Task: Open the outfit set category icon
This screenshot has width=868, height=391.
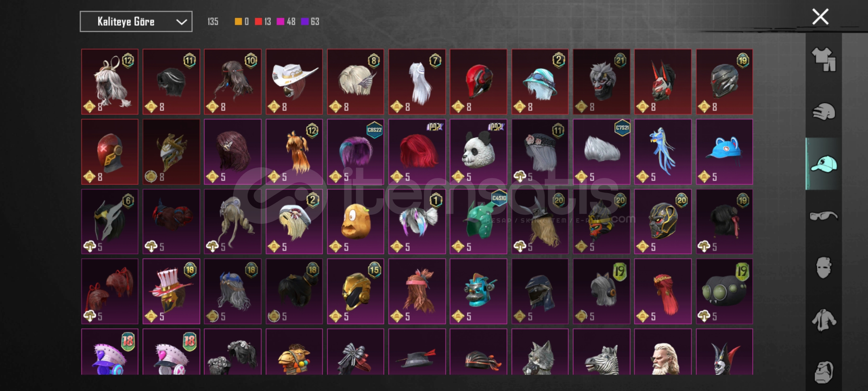Action: pyautogui.click(x=824, y=60)
